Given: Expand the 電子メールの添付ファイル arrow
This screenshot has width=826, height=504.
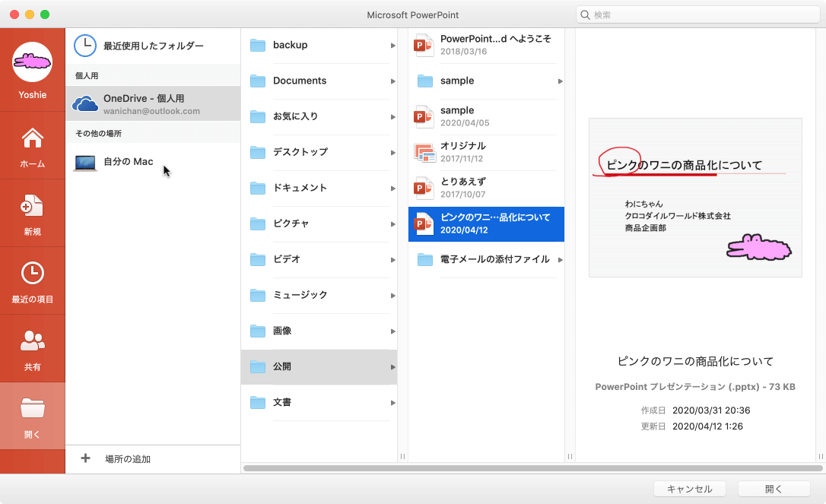Looking at the screenshot, I should coord(561,260).
